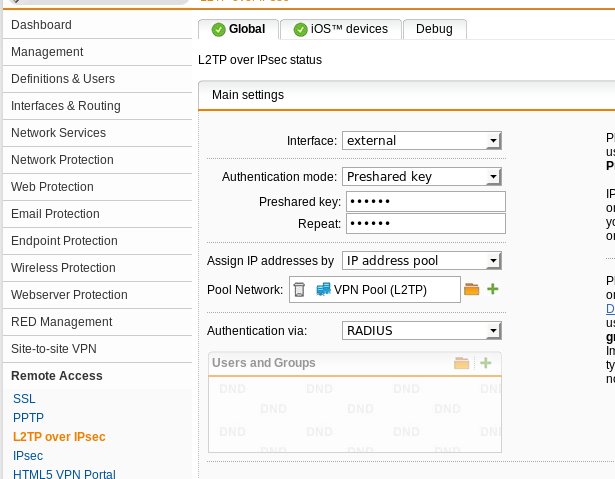Open Dashboard in the sidebar
Screen dimensions: 615x479
pos(97,25)
